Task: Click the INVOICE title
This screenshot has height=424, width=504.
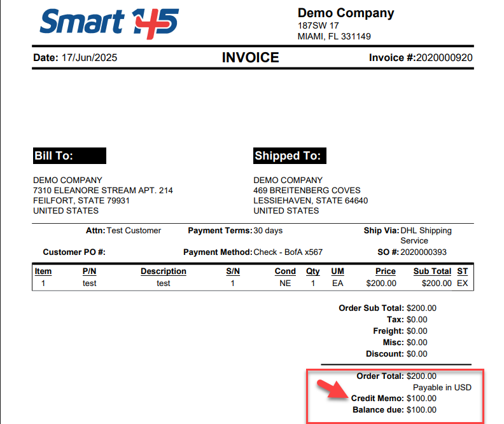Action: coord(250,58)
